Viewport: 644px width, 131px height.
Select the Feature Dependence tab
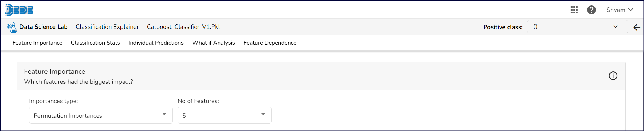click(270, 43)
